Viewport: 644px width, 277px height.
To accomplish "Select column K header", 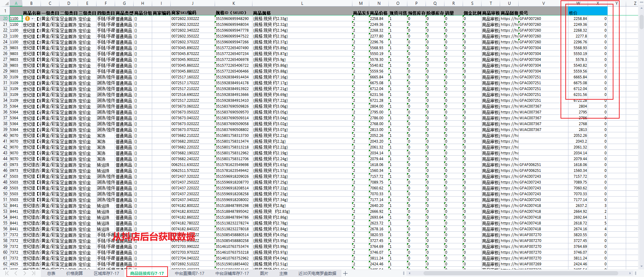I will pos(234,3).
